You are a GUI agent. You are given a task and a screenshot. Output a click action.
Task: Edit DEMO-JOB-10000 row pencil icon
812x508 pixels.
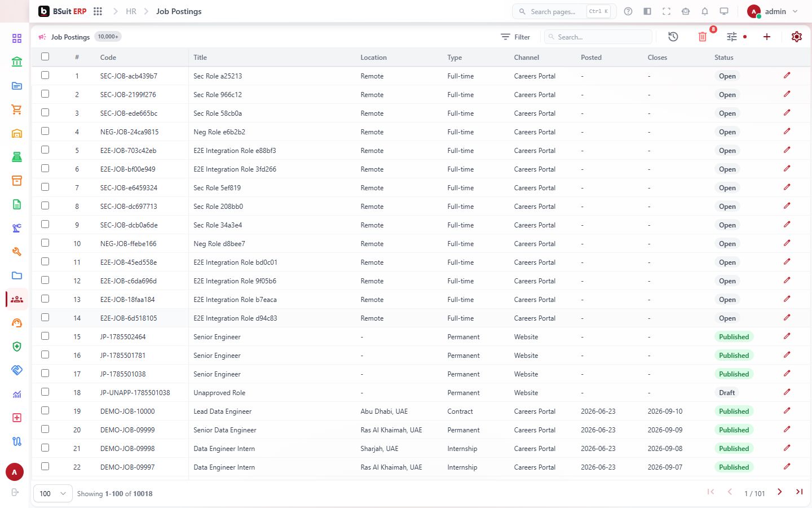click(787, 411)
